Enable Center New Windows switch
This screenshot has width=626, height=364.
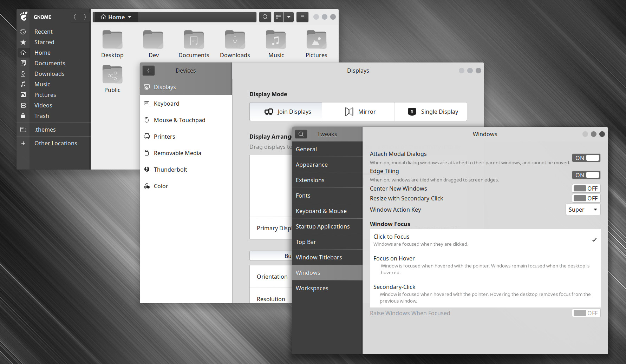(586, 188)
